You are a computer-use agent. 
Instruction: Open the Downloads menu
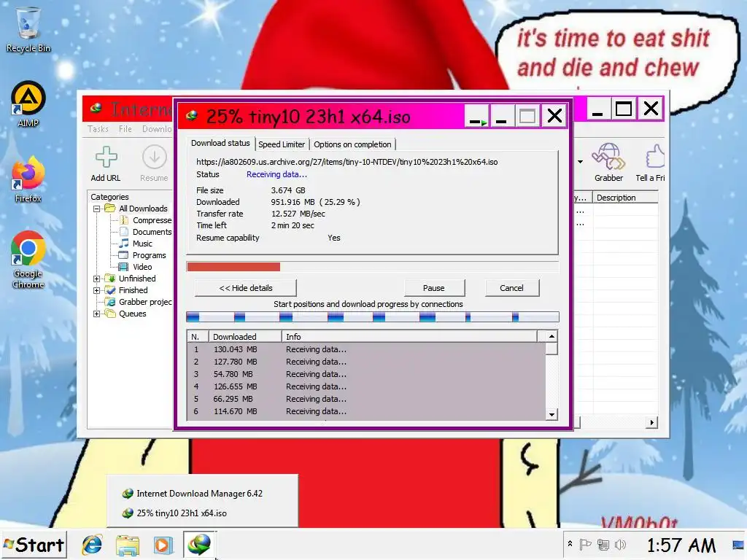(x=156, y=129)
